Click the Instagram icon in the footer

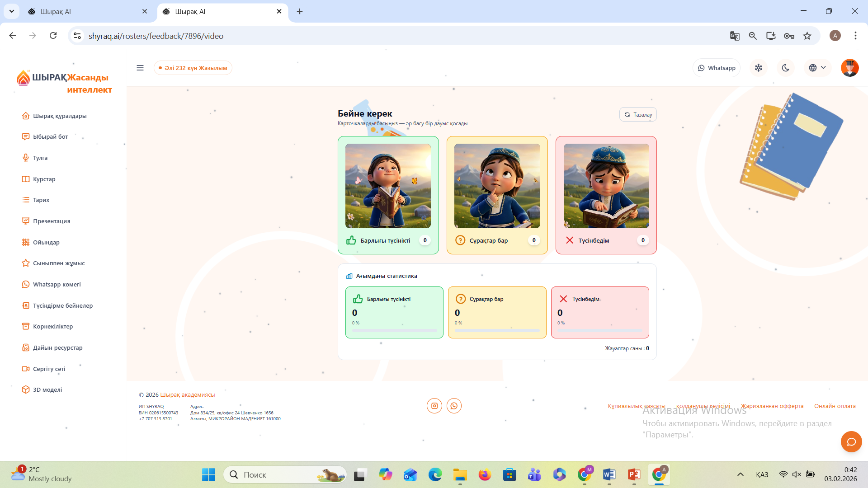(x=434, y=406)
